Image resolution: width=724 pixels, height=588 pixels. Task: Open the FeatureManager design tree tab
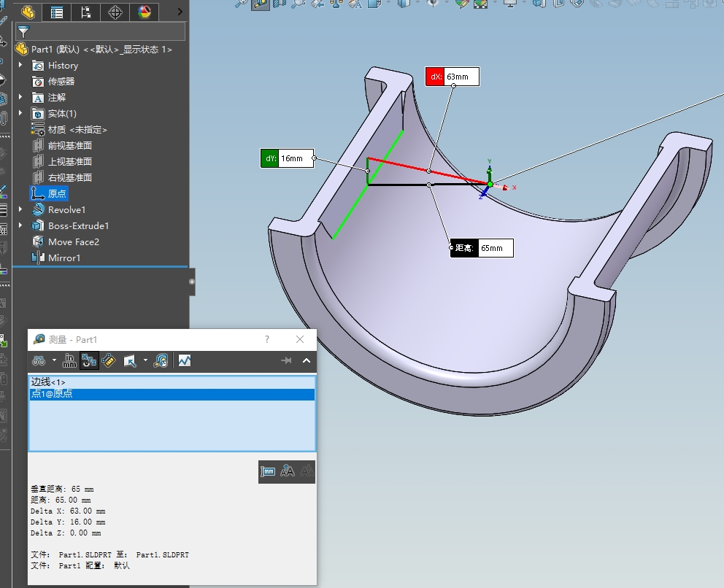pos(28,12)
